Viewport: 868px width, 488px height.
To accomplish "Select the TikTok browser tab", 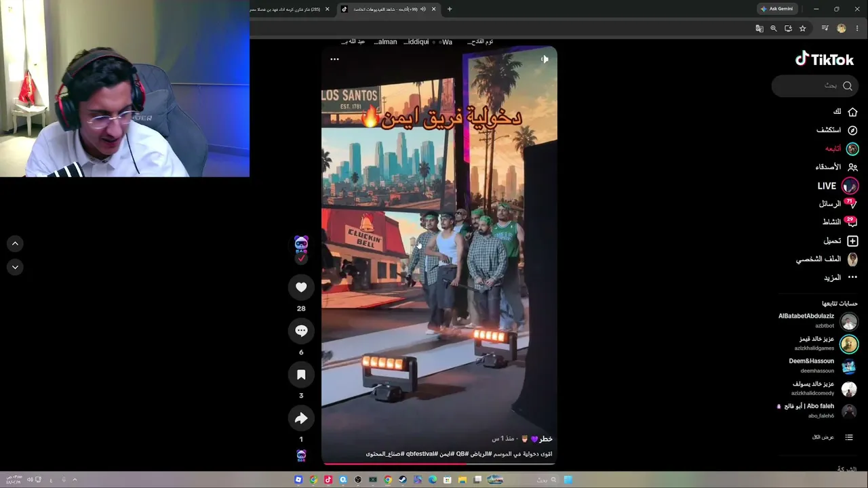I will click(387, 9).
